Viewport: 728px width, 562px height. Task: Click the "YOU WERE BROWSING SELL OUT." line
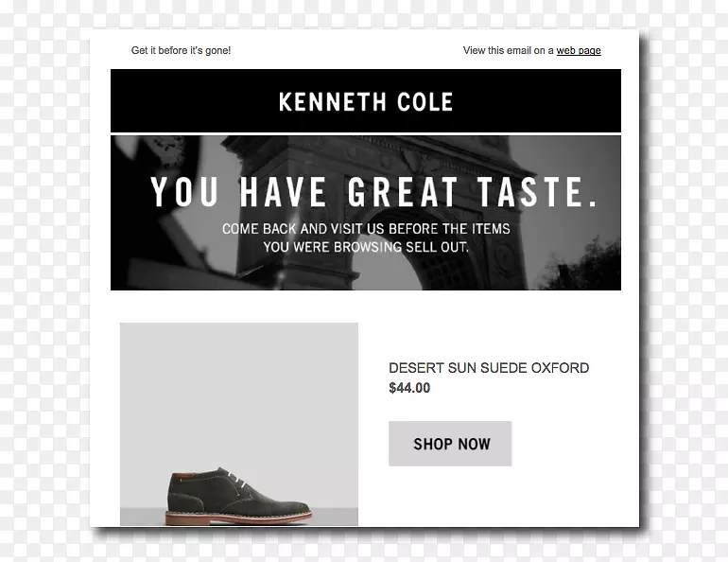366,247
